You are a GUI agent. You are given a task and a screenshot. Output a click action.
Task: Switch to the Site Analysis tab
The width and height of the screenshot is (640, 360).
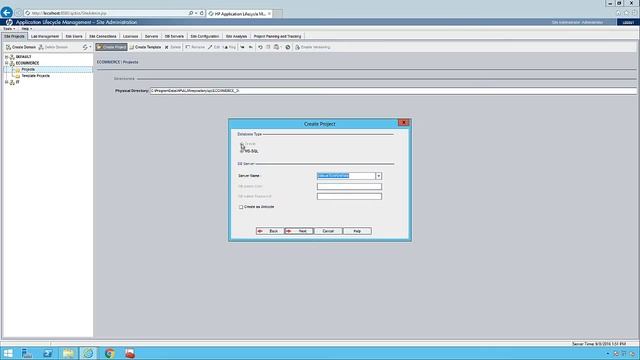(236, 36)
